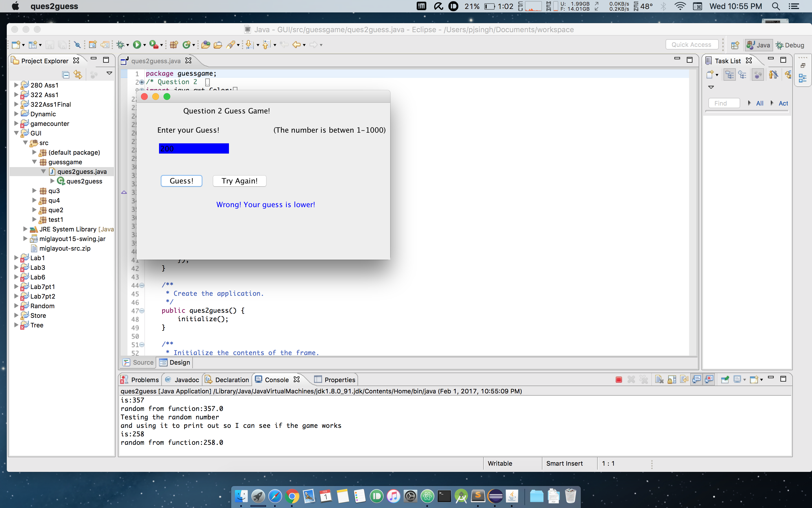Switch to the Debug perspective
The height and width of the screenshot is (508, 812).
(x=790, y=45)
